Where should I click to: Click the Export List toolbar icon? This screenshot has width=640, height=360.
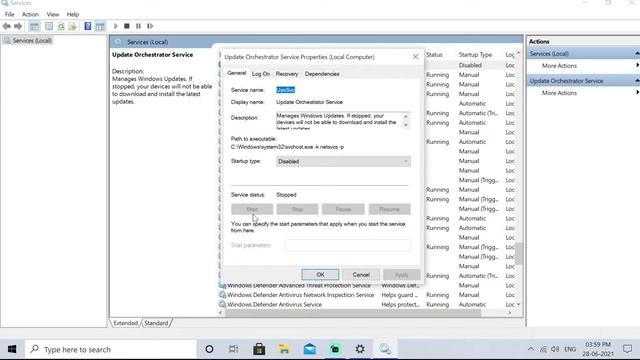pos(72,26)
